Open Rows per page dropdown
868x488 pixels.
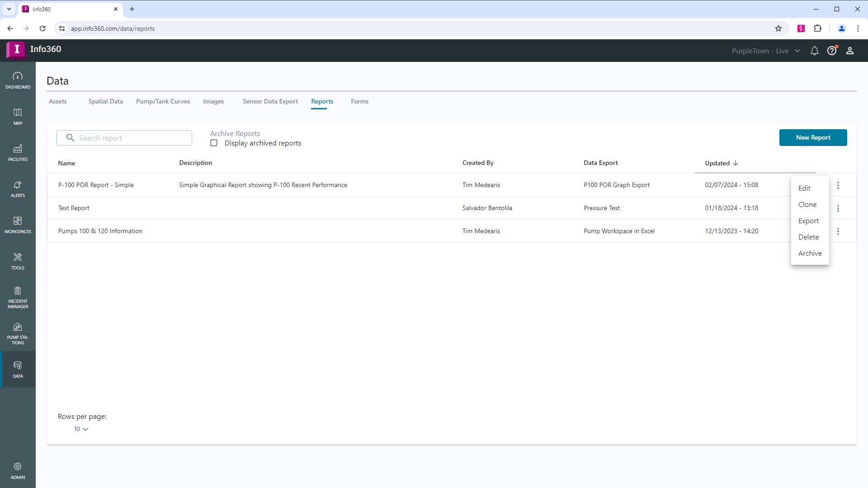click(80, 429)
